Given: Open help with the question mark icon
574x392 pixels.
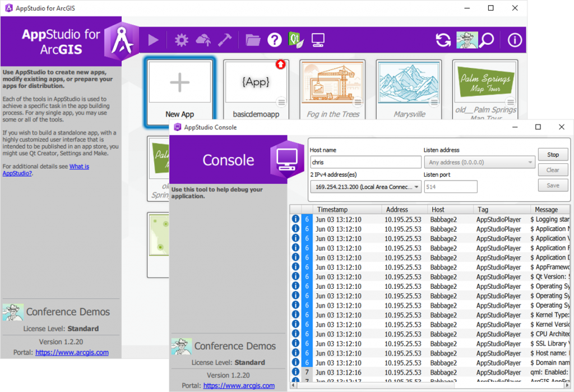Looking at the screenshot, I should coord(275,40).
